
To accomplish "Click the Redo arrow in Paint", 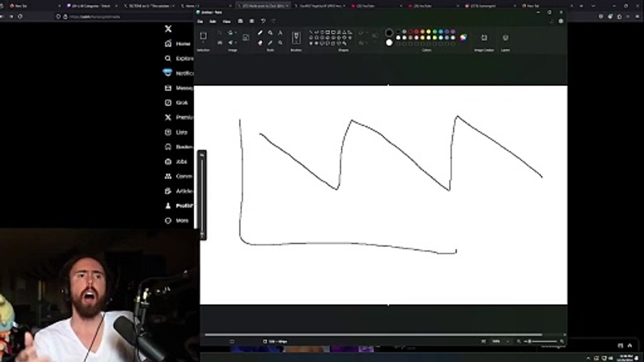I will [x=274, y=21].
